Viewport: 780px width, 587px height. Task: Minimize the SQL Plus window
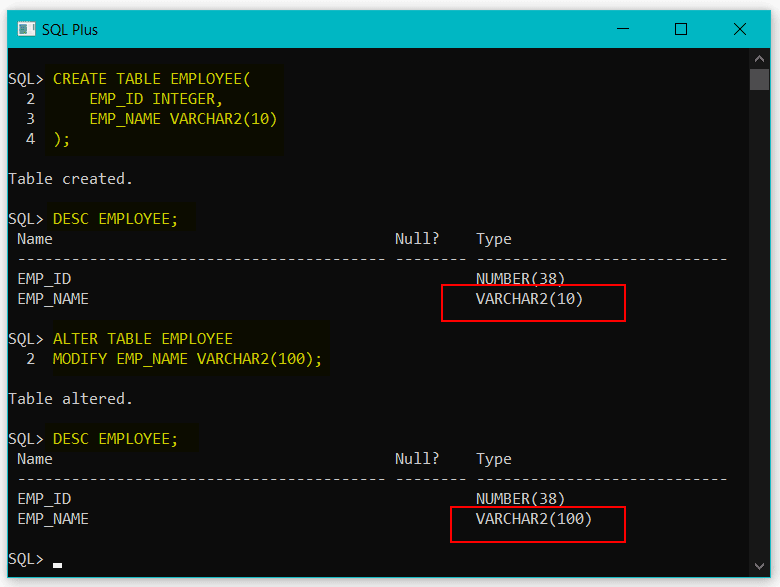tap(623, 29)
